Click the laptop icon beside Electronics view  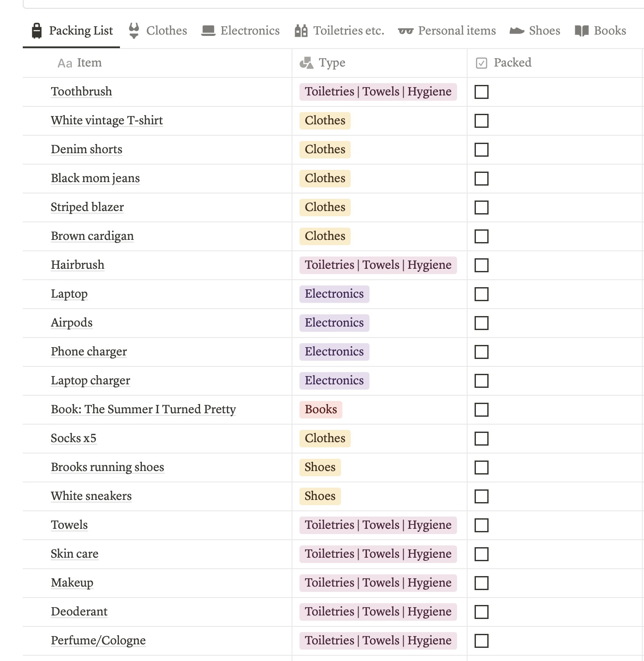[208, 30]
